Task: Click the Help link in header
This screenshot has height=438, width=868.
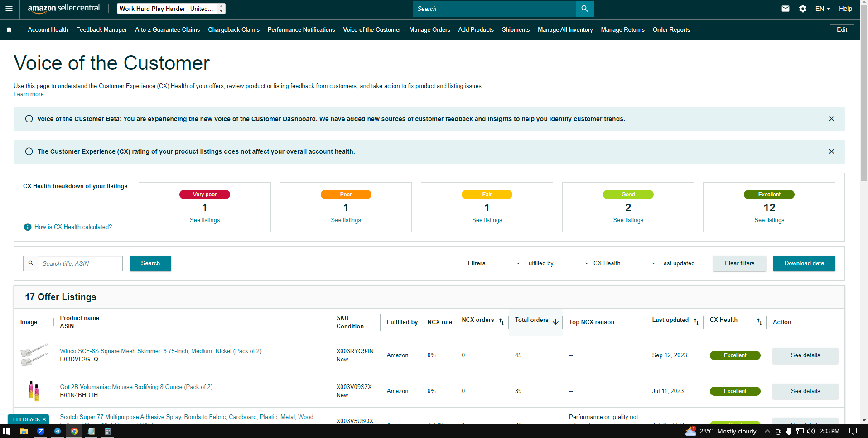Action: click(845, 9)
